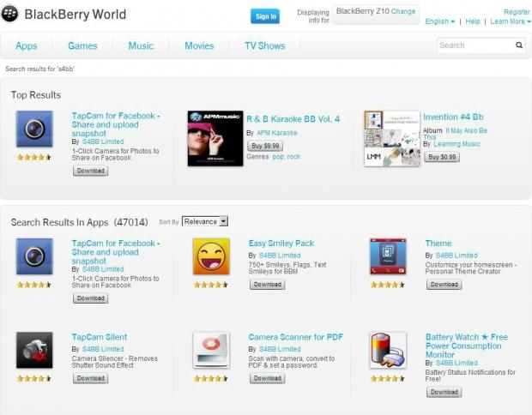Expand the Sort By Relevance dropdown
This screenshot has height=415, width=532.
[205, 221]
